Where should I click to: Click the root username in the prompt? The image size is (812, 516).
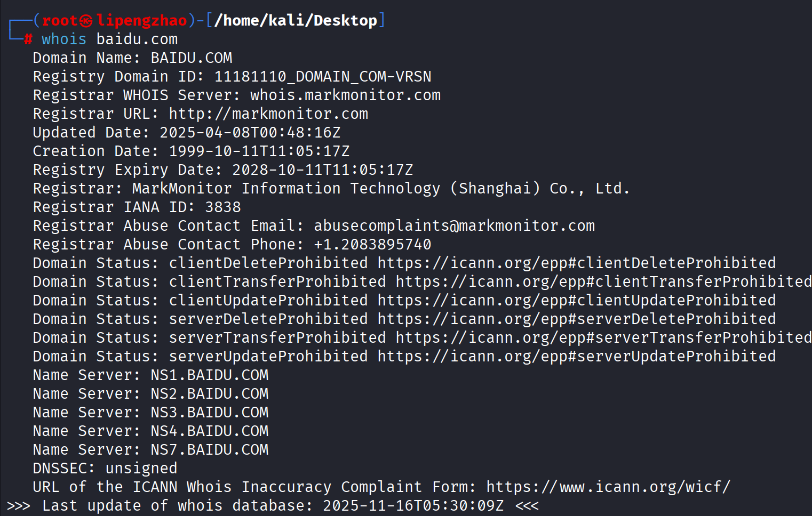coord(60,21)
